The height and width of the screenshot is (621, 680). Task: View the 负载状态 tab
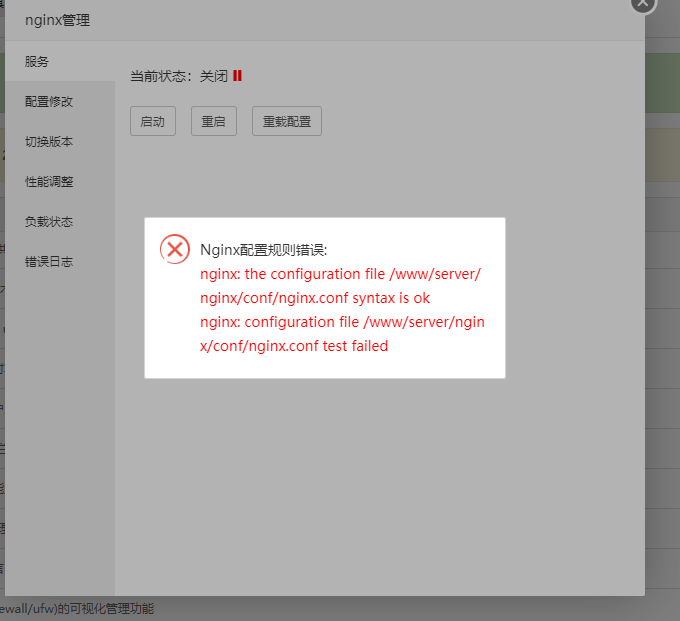(60, 221)
